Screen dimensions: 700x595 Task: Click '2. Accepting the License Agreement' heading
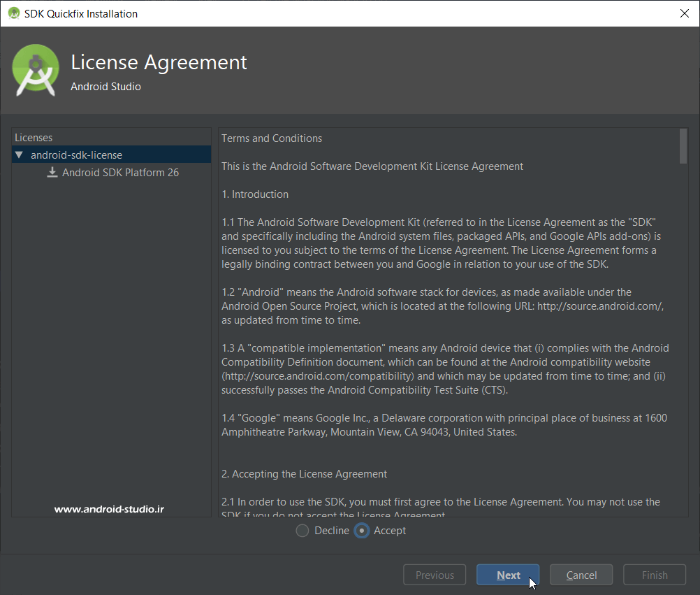click(304, 474)
